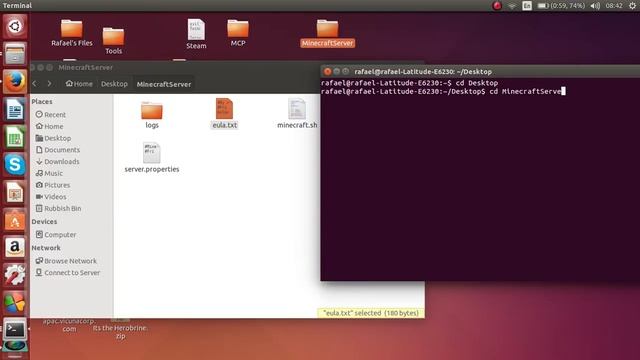Open the Amazon launcher icon
The width and height of the screenshot is (640, 360).
[x=15, y=248]
